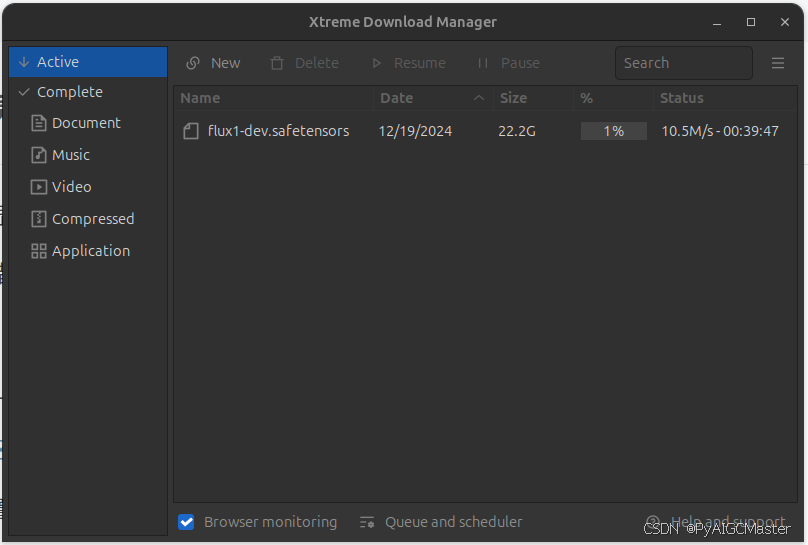Sort downloads by % column

[x=613, y=98]
